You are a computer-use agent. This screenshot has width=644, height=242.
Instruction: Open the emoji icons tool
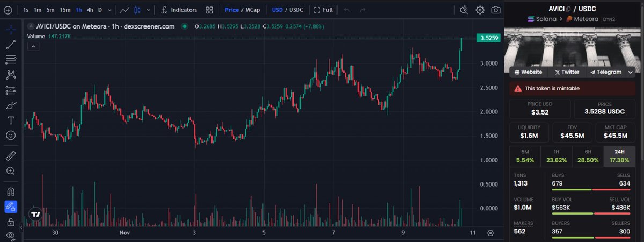pos(10,135)
